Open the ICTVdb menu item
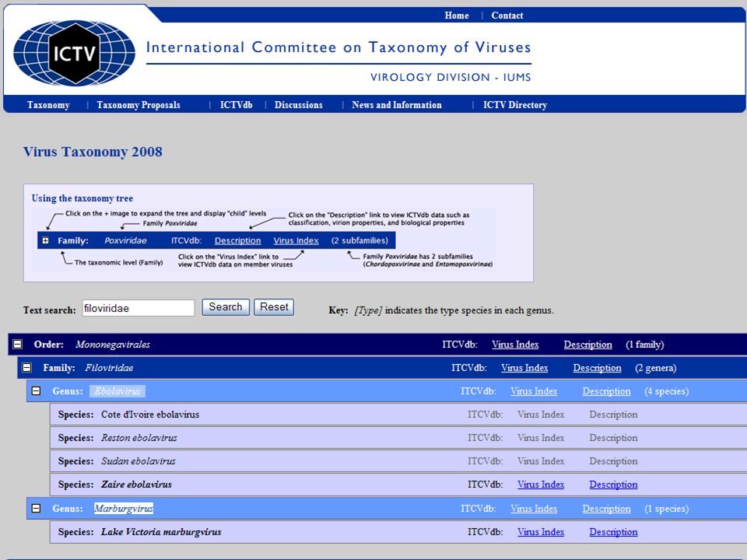 click(236, 105)
